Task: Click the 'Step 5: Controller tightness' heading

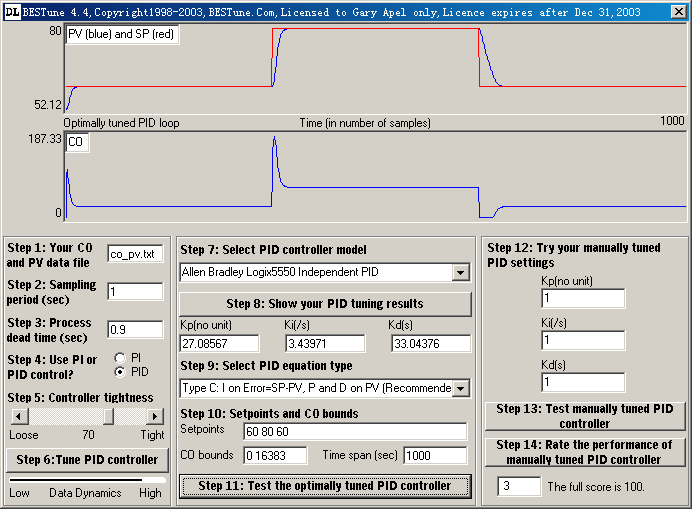Action: click(x=80, y=398)
